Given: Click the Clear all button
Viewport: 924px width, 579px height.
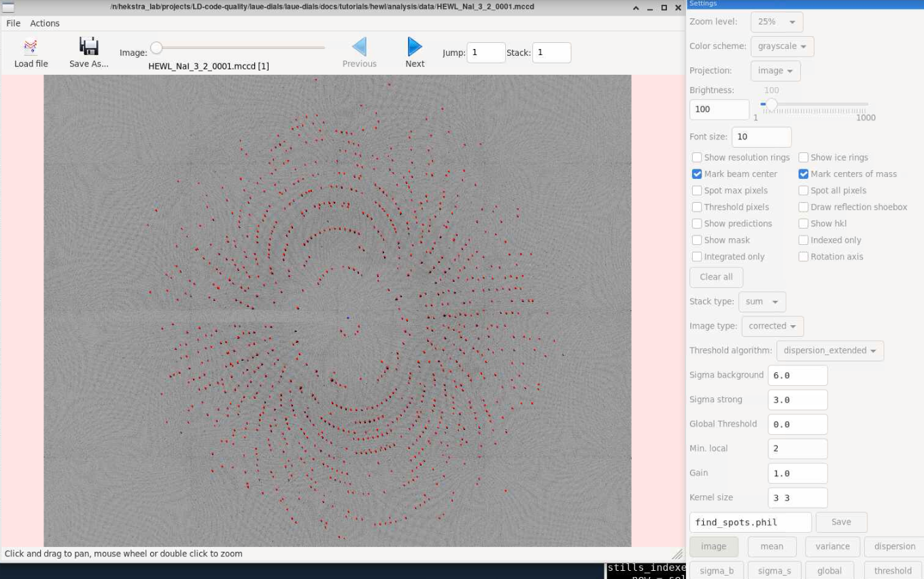Looking at the screenshot, I should [716, 277].
